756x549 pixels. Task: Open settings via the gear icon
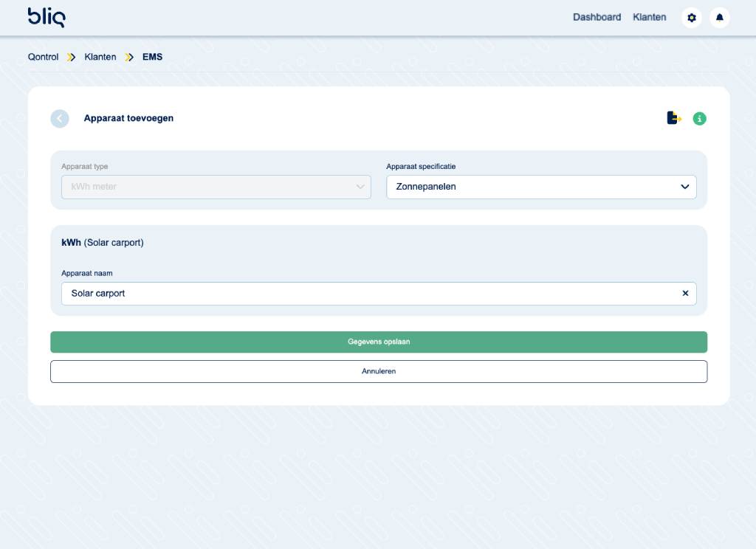click(x=691, y=18)
